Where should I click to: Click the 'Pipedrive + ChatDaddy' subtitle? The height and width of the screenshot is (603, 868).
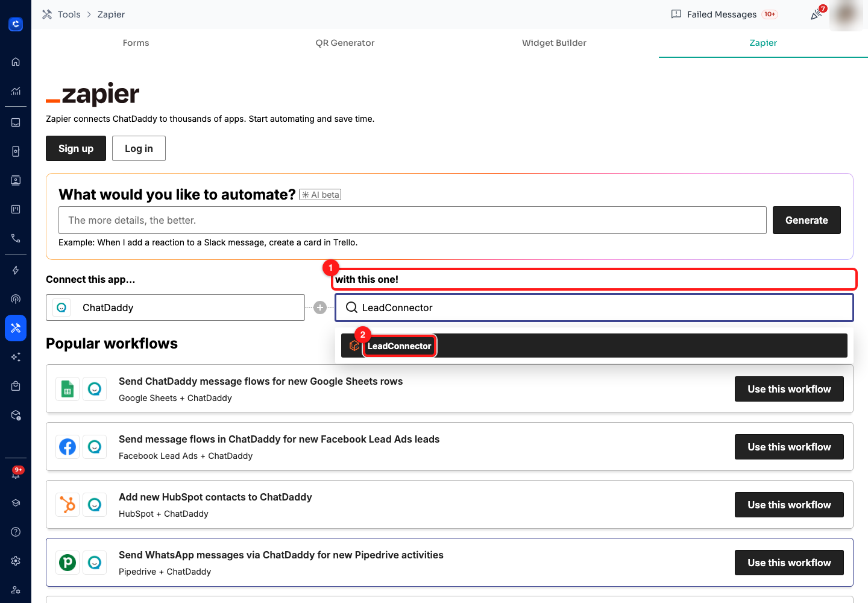(165, 572)
